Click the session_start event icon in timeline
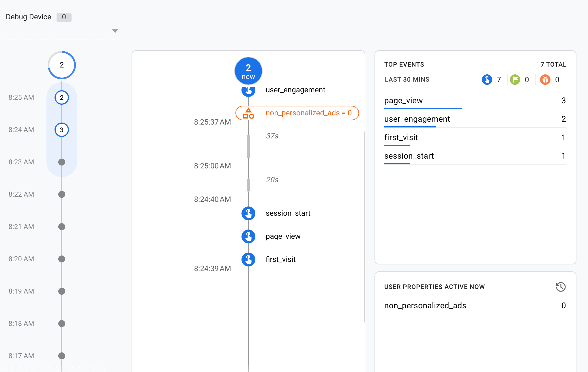588x372 pixels. tap(248, 213)
